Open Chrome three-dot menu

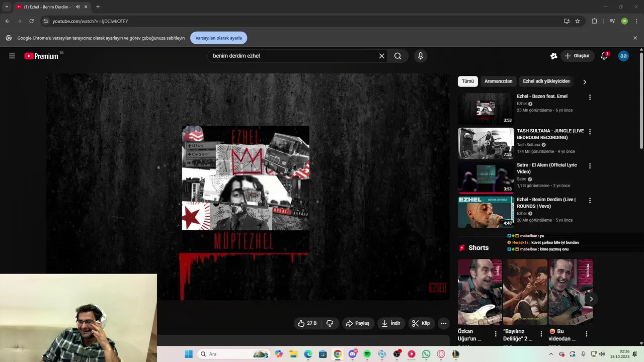[636, 21]
